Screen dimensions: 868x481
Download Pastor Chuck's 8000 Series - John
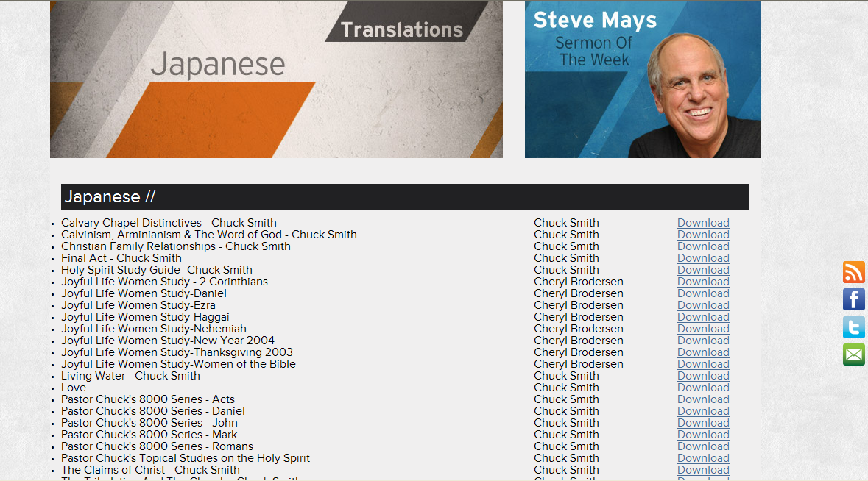click(703, 423)
